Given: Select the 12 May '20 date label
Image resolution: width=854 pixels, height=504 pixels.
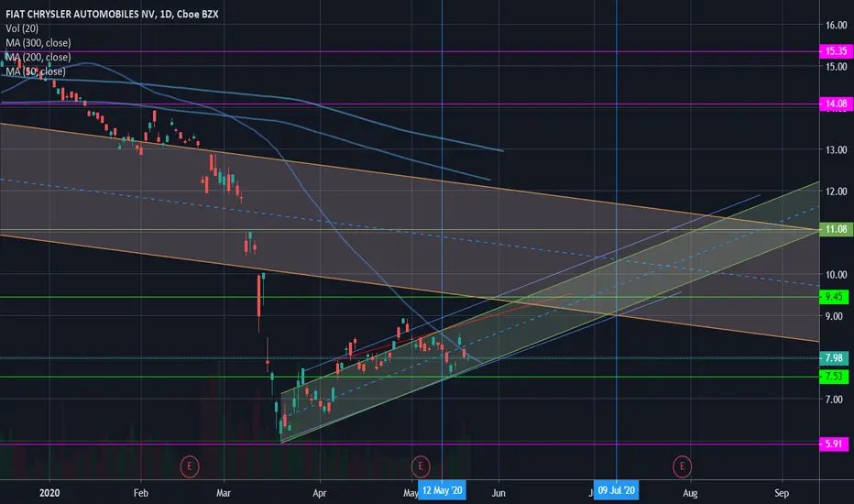Looking at the screenshot, I should [443, 490].
